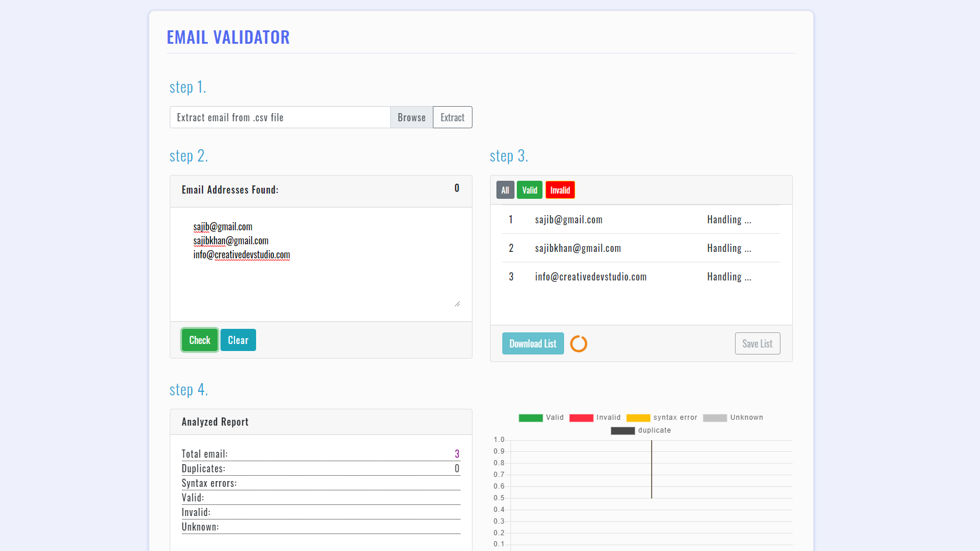Click the vertical bar in the chart
The width and height of the screenshot is (980, 551).
point(652,469)
